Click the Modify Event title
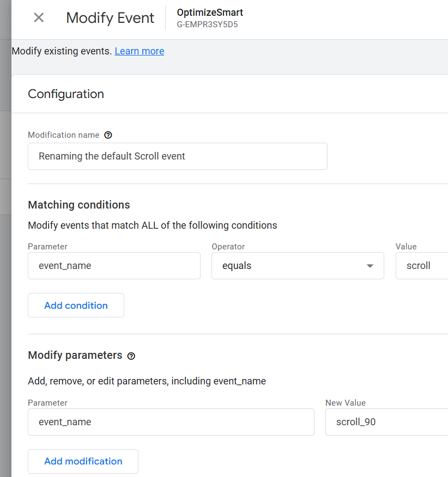The width and height of the screenshot is (448, 477). (110, 17)
